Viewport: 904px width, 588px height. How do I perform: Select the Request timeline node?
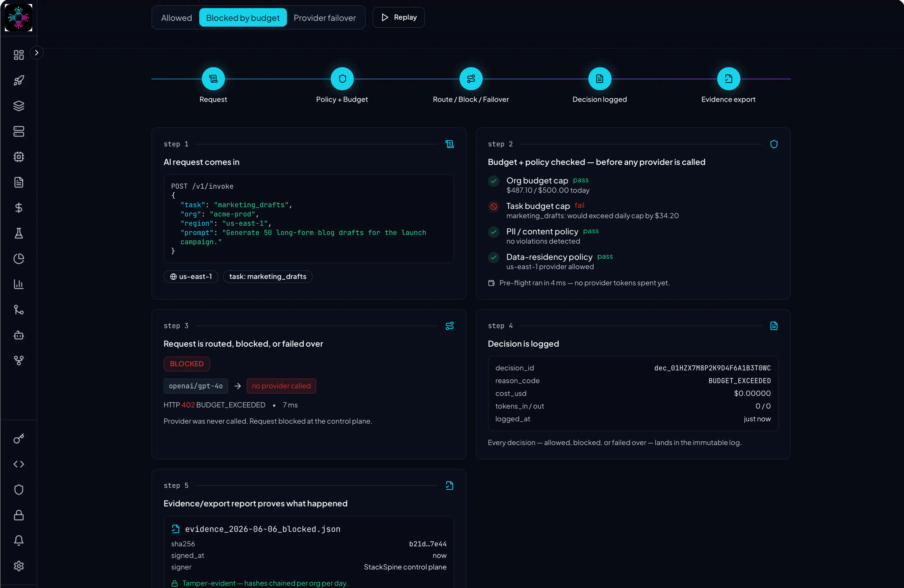(213, 79)
